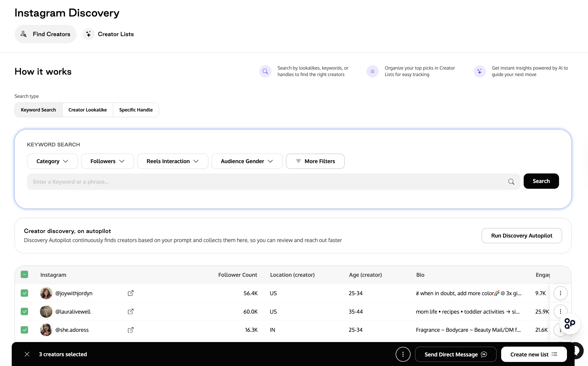Send Direct Message to selected creators
The image size is (588, 366).
coord(455,354)
